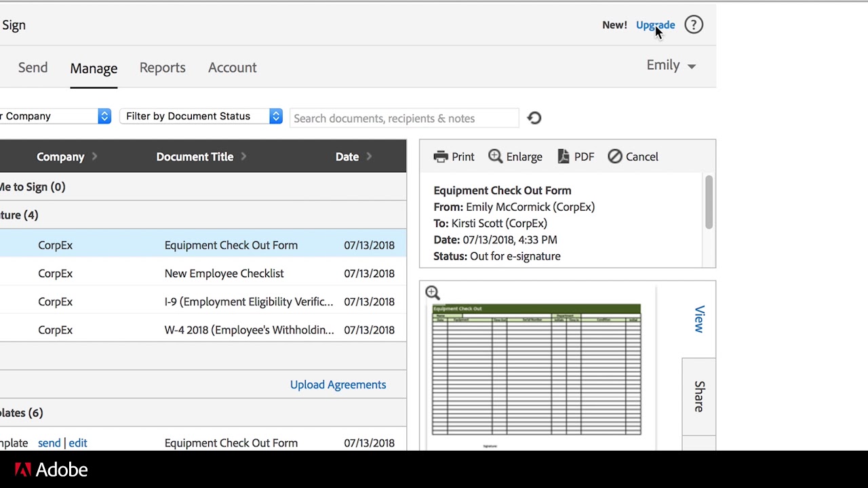
Task: Click the Upgrade link
Action: click(655, 25)
